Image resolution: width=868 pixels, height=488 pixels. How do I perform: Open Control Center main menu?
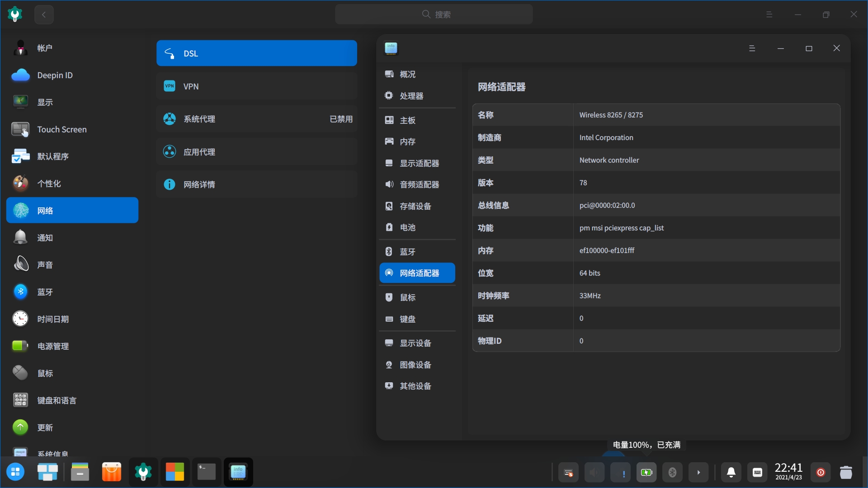click(x=769, y=14)
